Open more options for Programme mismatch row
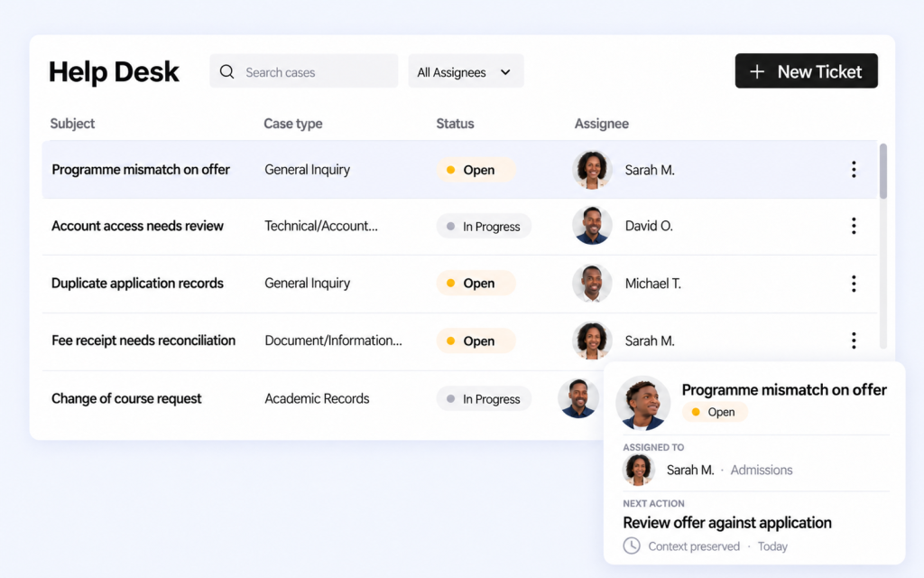 pos(854,170)
